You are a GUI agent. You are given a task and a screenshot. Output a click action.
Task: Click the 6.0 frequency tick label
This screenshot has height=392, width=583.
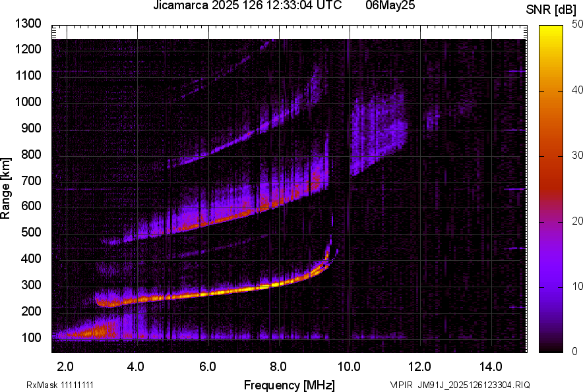(208, 367)
